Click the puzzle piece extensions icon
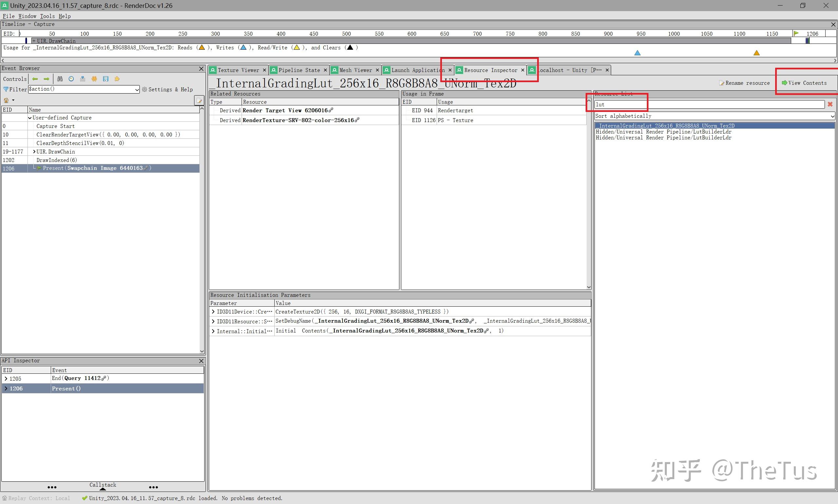The image size is (838, 504). (117, 79)
